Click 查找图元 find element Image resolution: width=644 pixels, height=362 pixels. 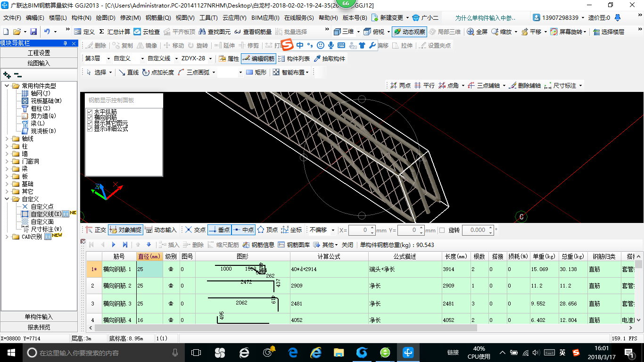215,32
